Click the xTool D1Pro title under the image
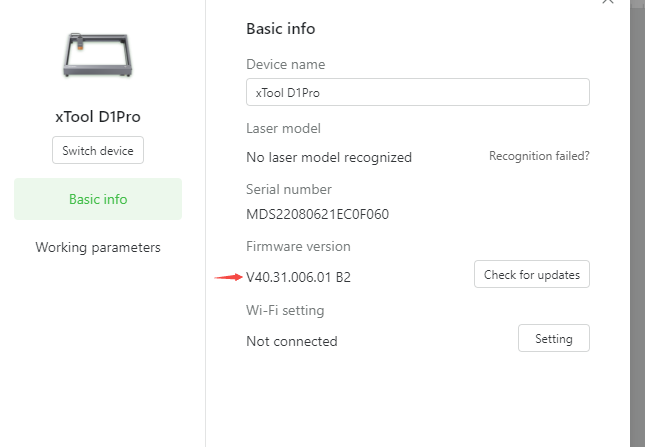The image size is (645, 447). tap(98, 117)
